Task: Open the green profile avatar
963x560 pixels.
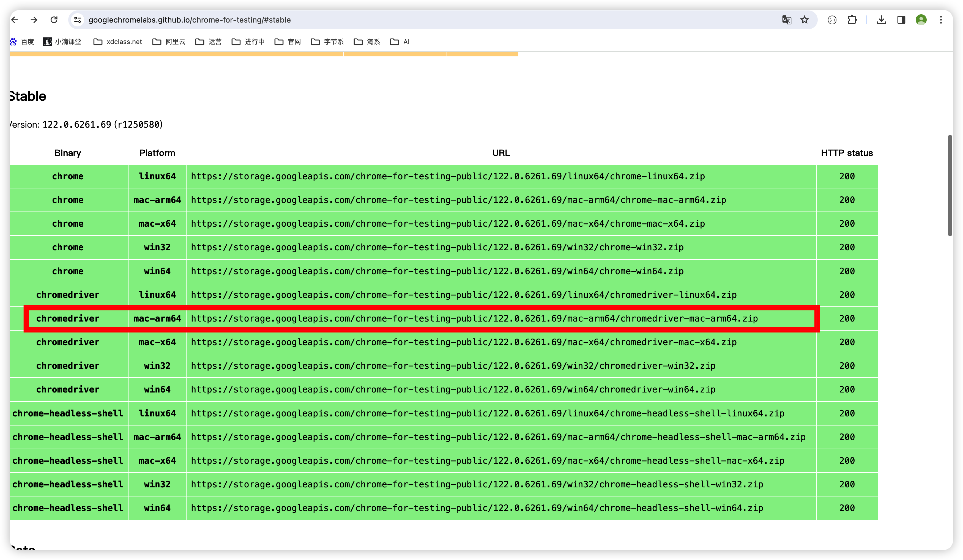Action: 921,20
